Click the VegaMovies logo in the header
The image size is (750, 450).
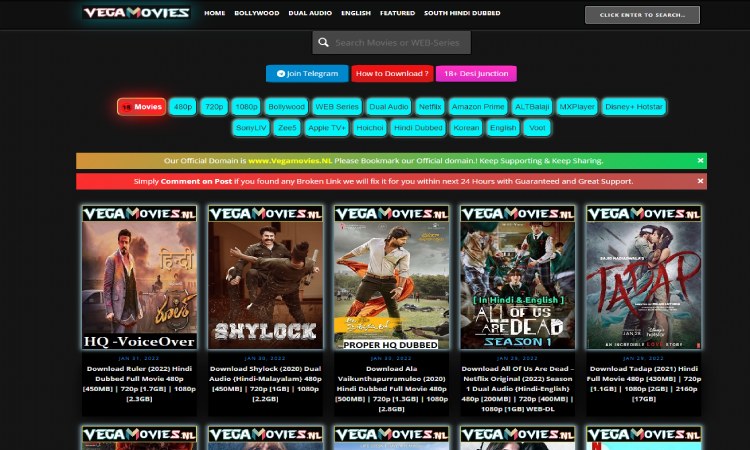point(136,12)
